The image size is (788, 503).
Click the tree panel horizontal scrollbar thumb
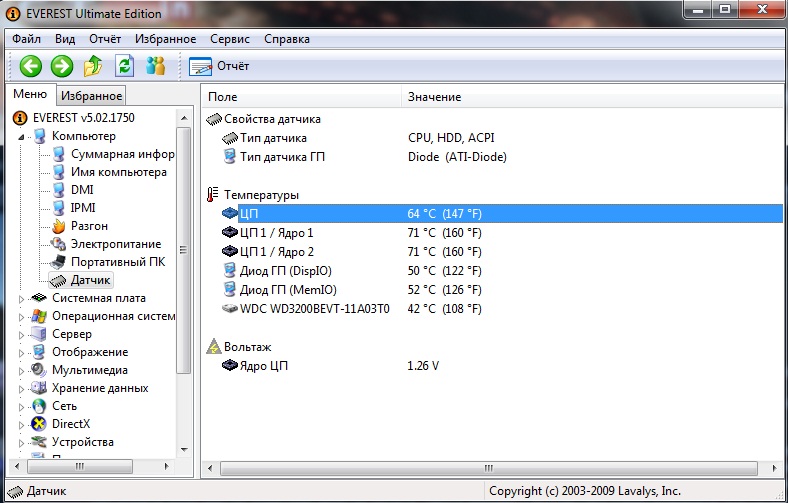[79, 467]
